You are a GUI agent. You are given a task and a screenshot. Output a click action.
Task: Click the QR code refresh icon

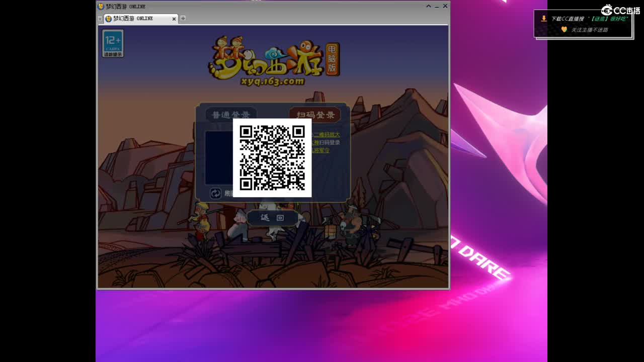[x=215, y=193]
